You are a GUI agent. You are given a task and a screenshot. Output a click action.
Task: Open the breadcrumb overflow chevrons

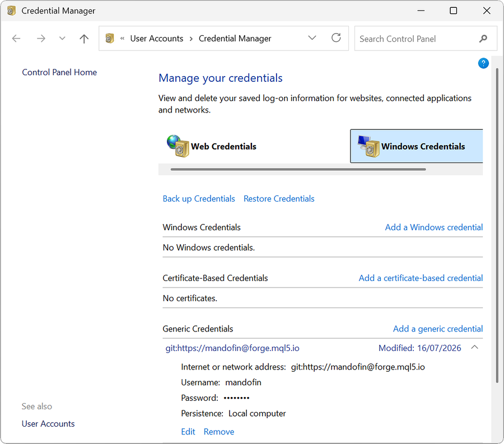[122, 39]
